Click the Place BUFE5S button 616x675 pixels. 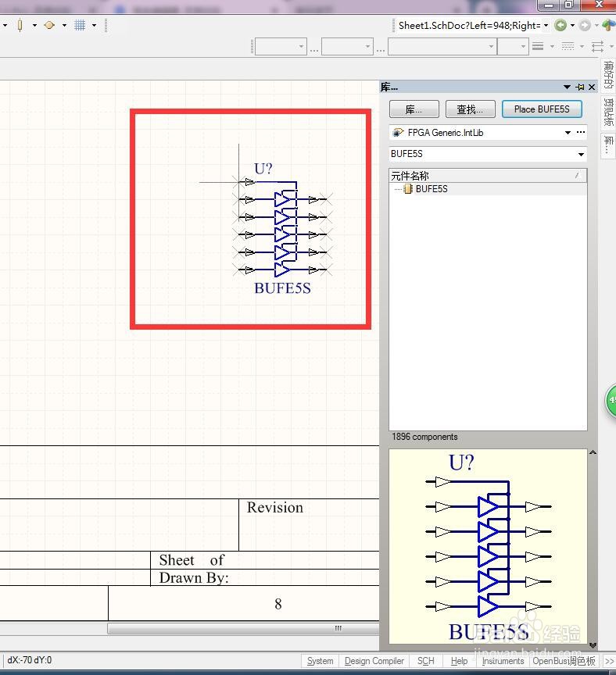pyautogui.click(x=542, y=109)
